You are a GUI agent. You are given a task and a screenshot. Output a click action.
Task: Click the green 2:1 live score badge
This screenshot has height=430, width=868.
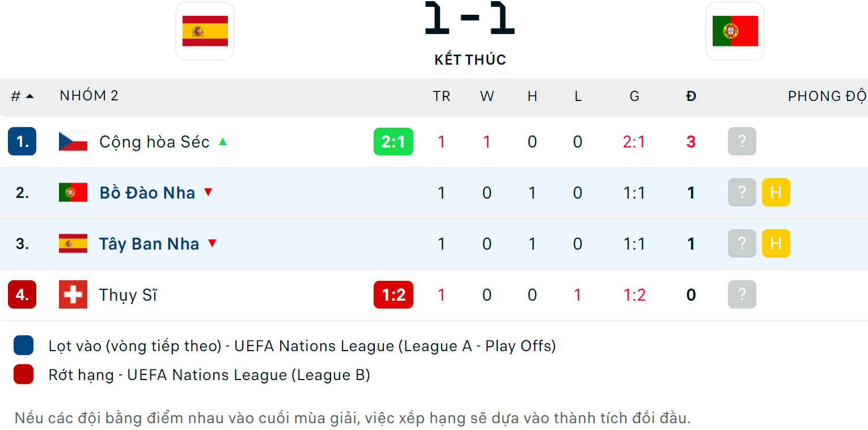click(x=393, y=141)
